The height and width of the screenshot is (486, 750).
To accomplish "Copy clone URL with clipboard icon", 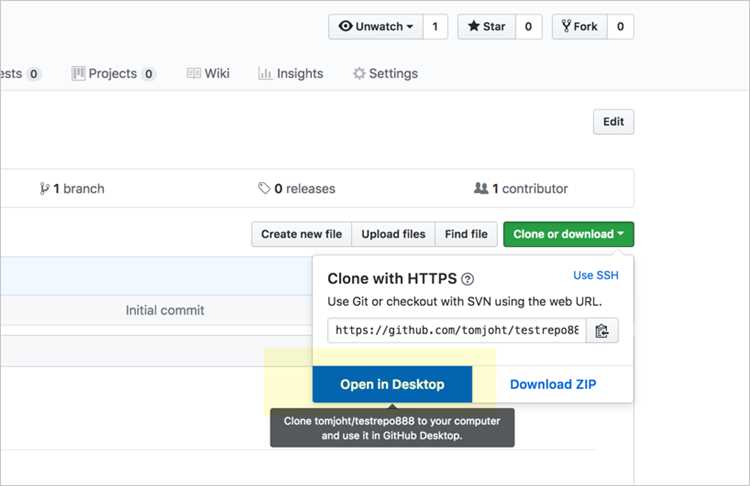I will (x=602, y=330).
